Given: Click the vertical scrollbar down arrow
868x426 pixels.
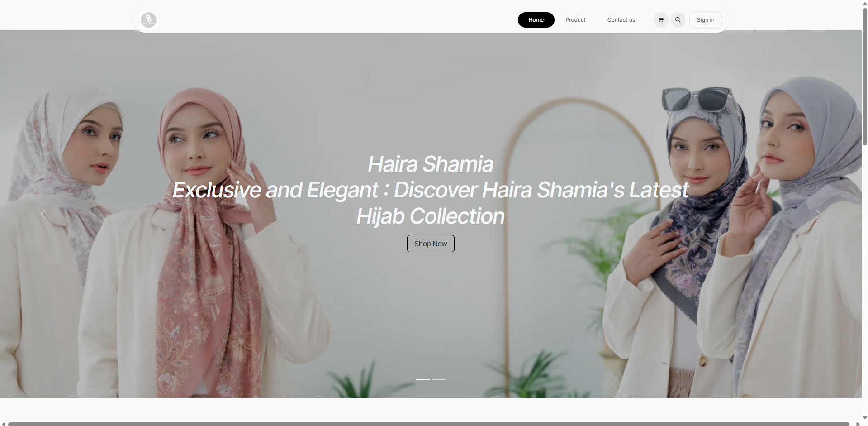Looking at the screenshot, I should coord(865,418).
